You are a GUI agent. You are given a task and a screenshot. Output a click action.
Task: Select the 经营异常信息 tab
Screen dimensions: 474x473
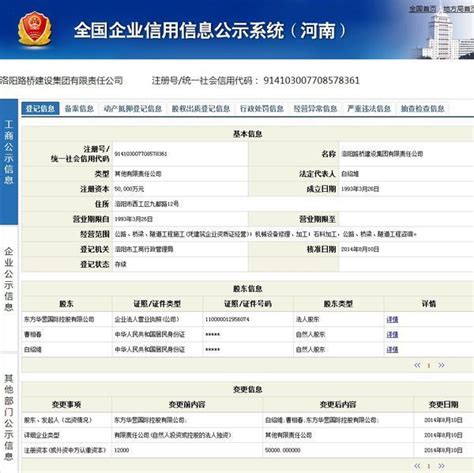coord(315,108)
